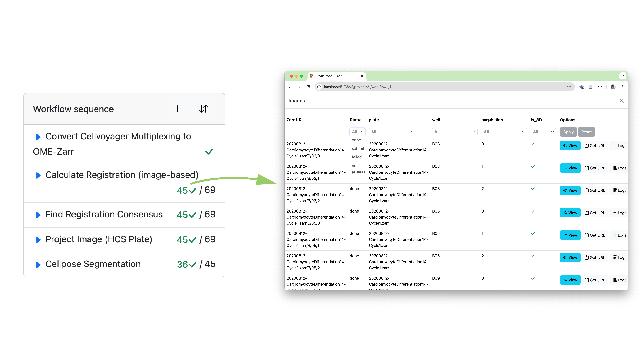Viewport: 644px width, 359px height.
Task: Click green checkmark of Convert Cellvoyager task
Action: point(209,152)
